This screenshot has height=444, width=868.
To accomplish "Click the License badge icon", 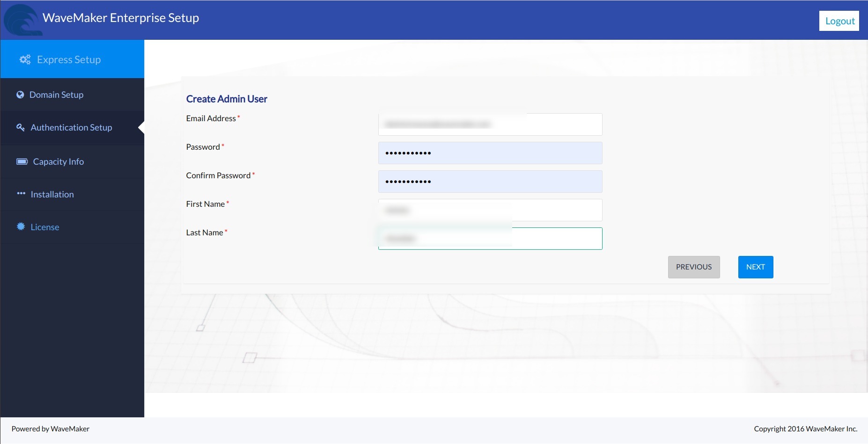I will 21,226.
